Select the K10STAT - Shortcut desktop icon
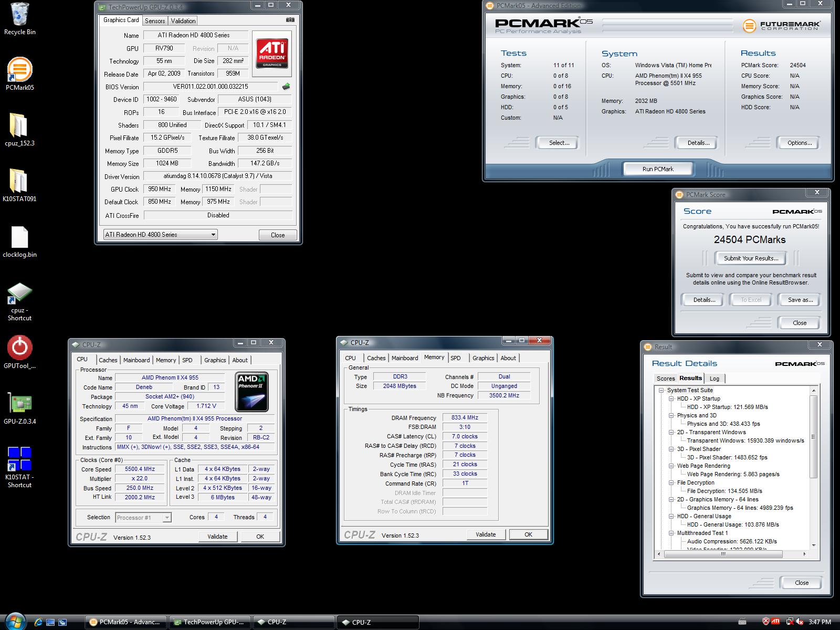The height and width of the screenshot is (630, 840). (19, 467)
